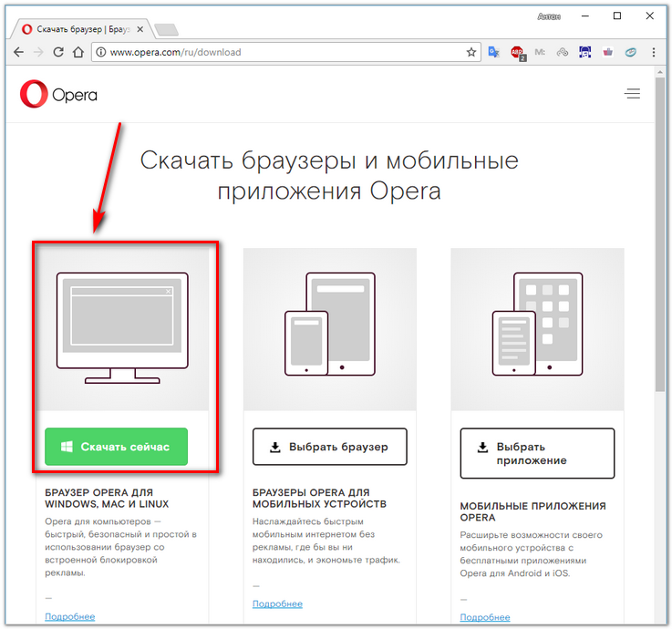Image resolution: width=672 pixels, height=629 pixels.
Task: Go to the home page icon
Action: coord(78,52)
